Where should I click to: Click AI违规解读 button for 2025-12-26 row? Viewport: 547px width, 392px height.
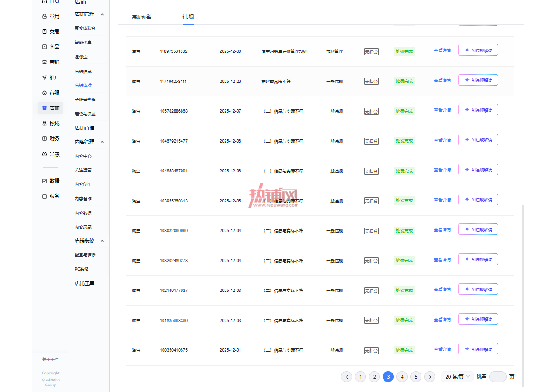(x=478, y=80)
